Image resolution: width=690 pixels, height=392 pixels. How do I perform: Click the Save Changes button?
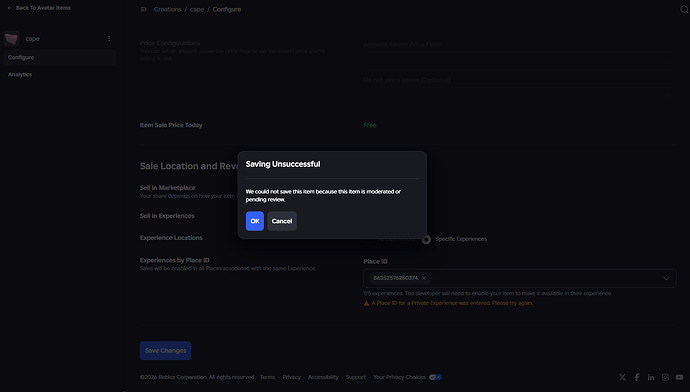[165, 351]
